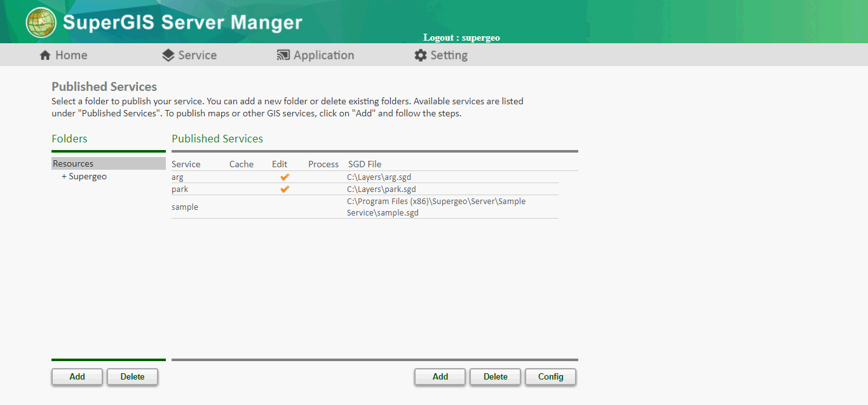The width and height of the screenshot is (868, 405).
Task: Click the Application cast icon
Action: tap(283, 55)
